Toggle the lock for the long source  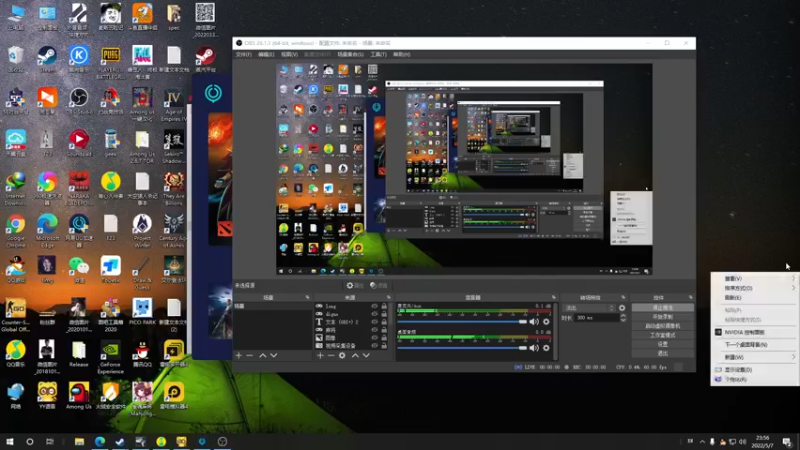coord(384,306)
